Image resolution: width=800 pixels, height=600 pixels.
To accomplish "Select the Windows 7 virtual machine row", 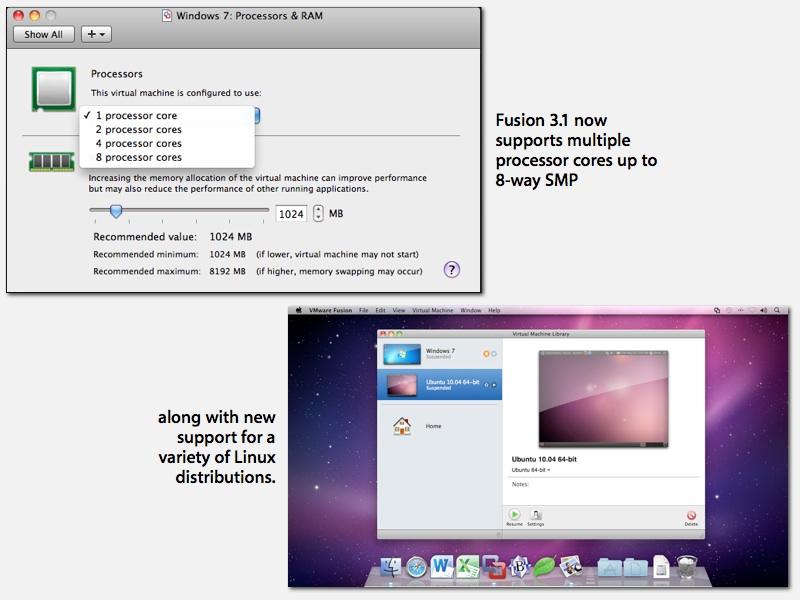I will [x=440, y=354].
